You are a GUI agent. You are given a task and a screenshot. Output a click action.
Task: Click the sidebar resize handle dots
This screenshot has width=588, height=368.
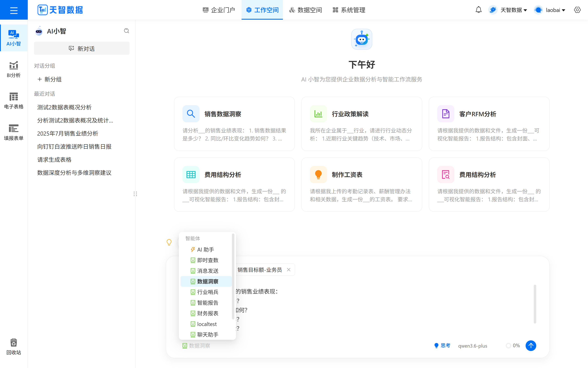coord(135,194)
